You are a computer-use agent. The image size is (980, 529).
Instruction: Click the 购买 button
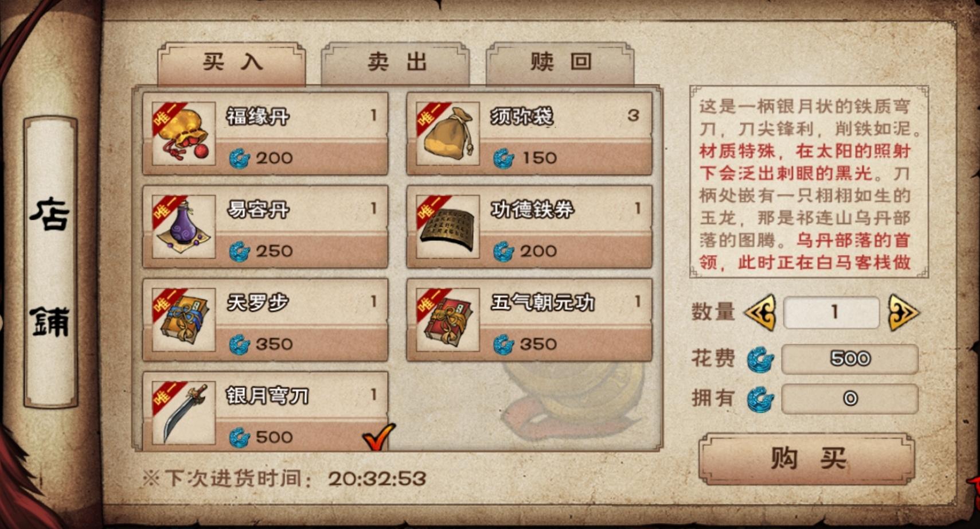point(807,458)
